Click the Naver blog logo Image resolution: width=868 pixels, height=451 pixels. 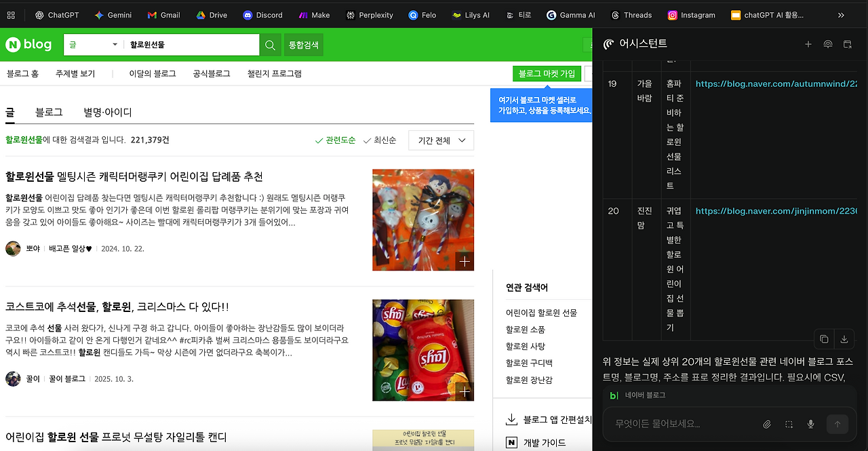click(x=28, y=43)
